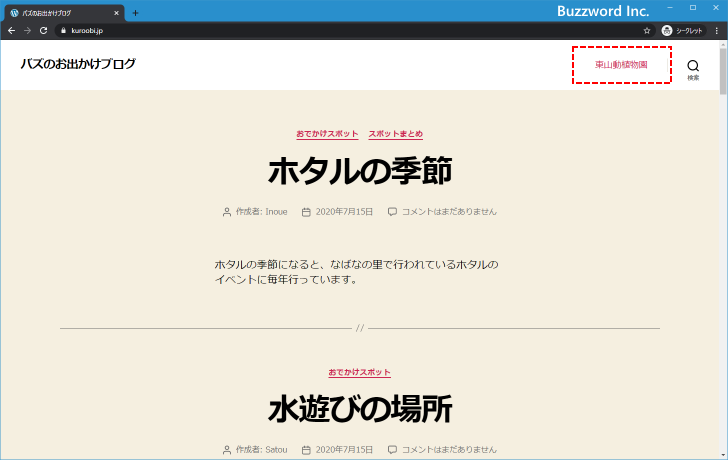Open the Chrome three-dot menu
This screenshot has height=460, width=728.
[716, 31]
